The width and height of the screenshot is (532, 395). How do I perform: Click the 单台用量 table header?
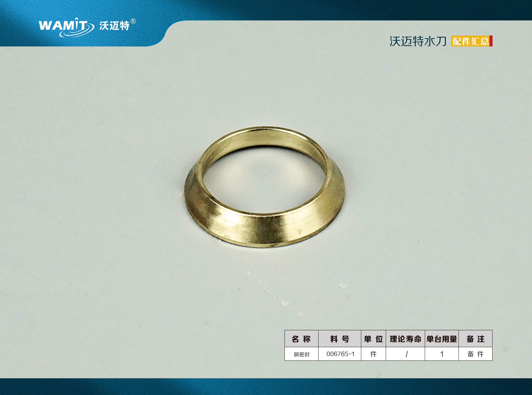click(442, 339)
